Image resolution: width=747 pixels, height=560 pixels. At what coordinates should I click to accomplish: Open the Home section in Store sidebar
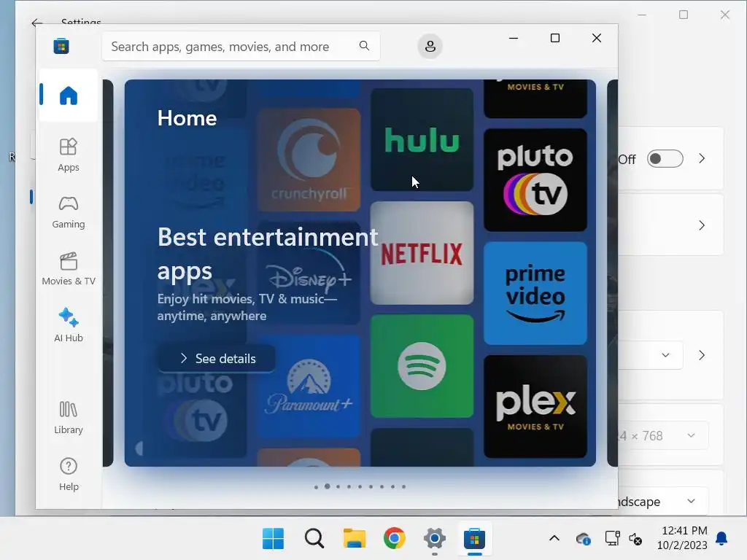click(69, 96)
